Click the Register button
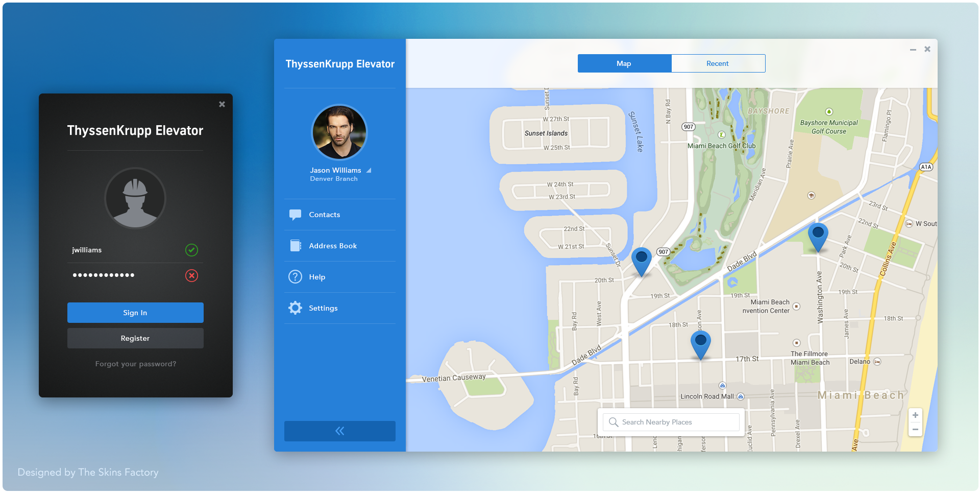The image size is (980, 494). (135, 338)
